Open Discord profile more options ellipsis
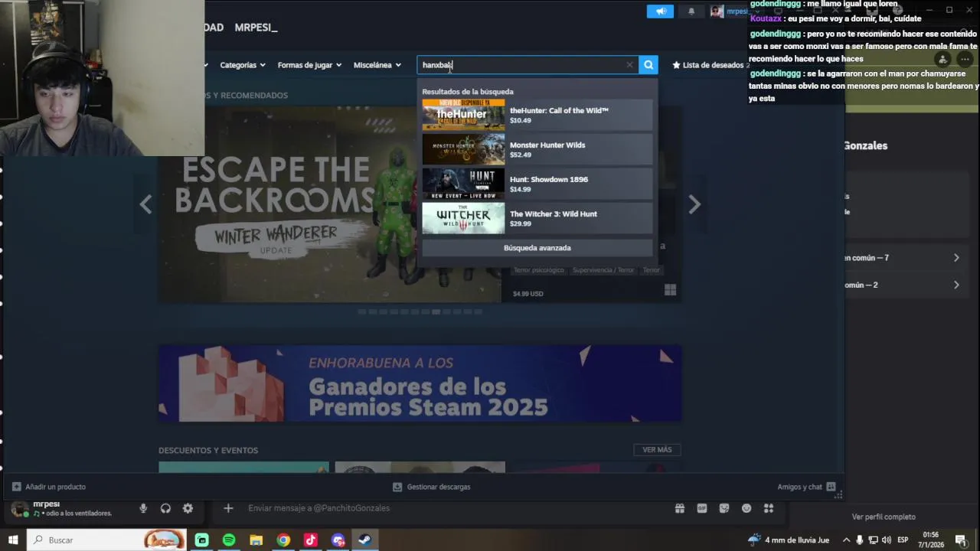Image resolution: width=980 pixels, height=551 pixels. click(965, 59)
